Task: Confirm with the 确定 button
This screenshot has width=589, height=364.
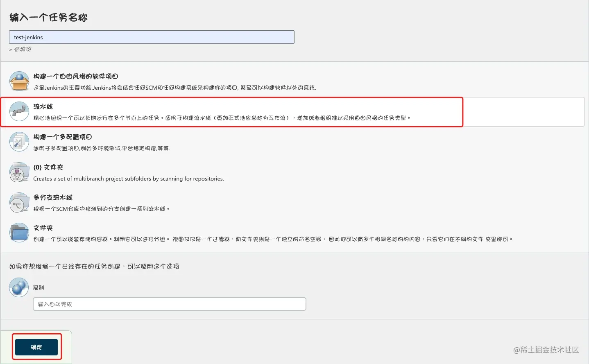Action: (x=36, y=347)
